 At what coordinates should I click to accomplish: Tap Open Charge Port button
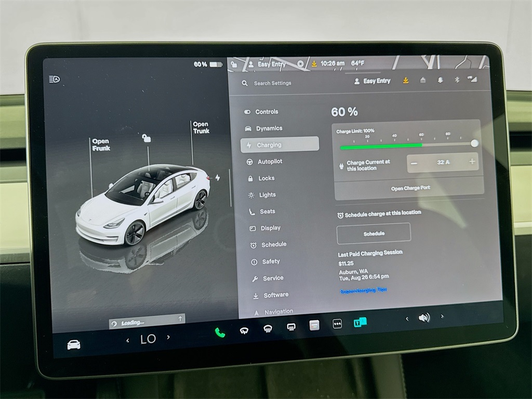coord(410,188)
